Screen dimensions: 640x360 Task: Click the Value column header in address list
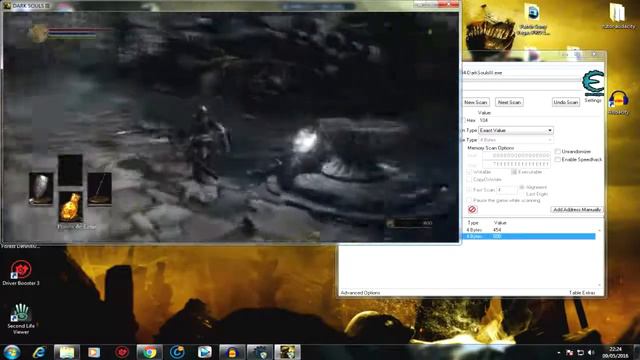500,223
